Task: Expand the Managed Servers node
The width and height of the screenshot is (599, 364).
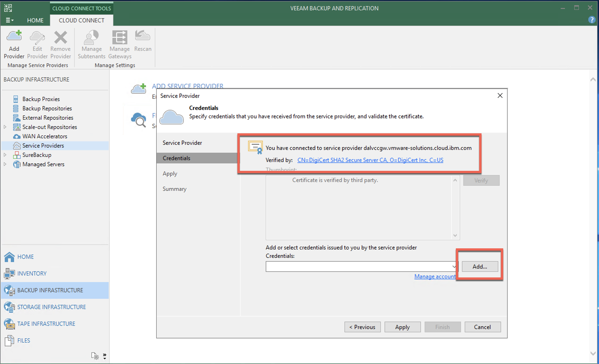Action: [x=5, y=164]
